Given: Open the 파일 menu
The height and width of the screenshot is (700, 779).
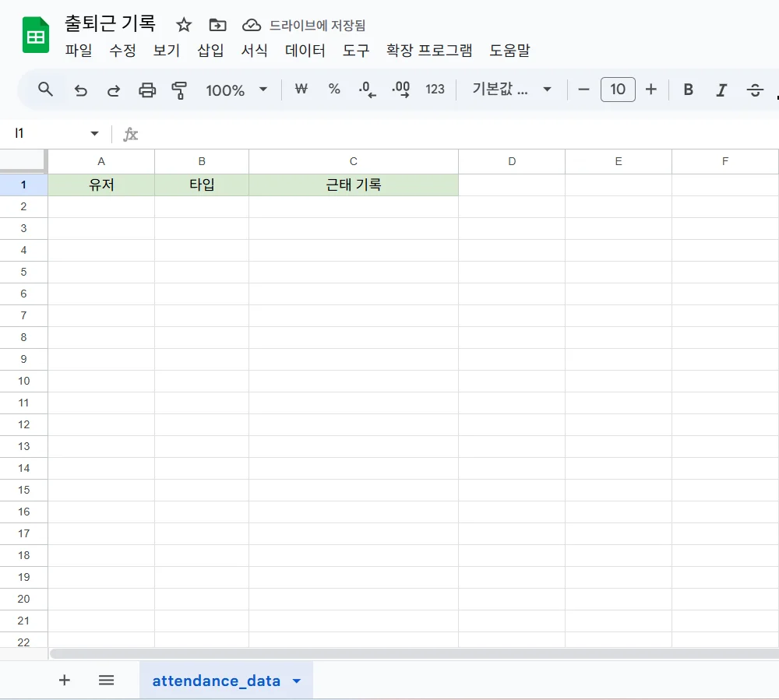Looking at the screenshot, I should pyautogui.click(x=78, y=51).
